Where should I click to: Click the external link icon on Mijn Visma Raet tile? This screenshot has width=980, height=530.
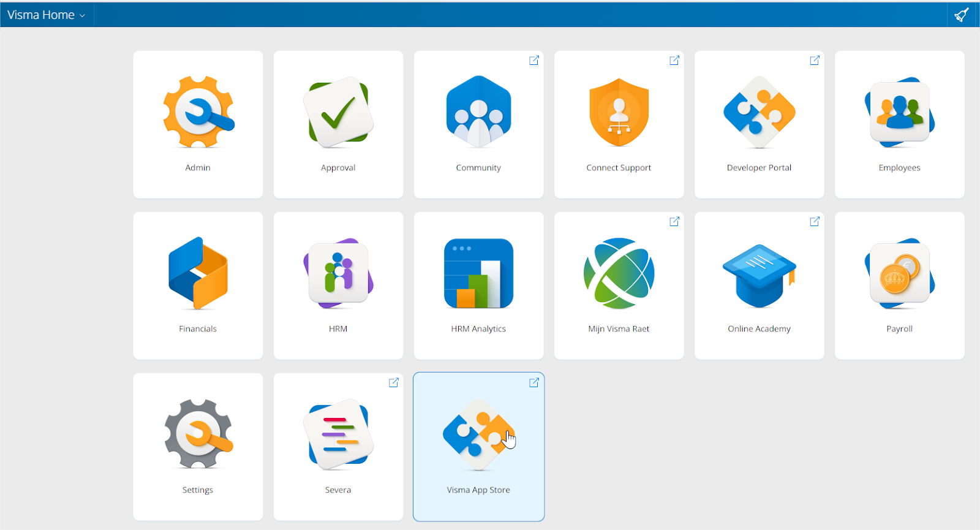tap(674, 221)
